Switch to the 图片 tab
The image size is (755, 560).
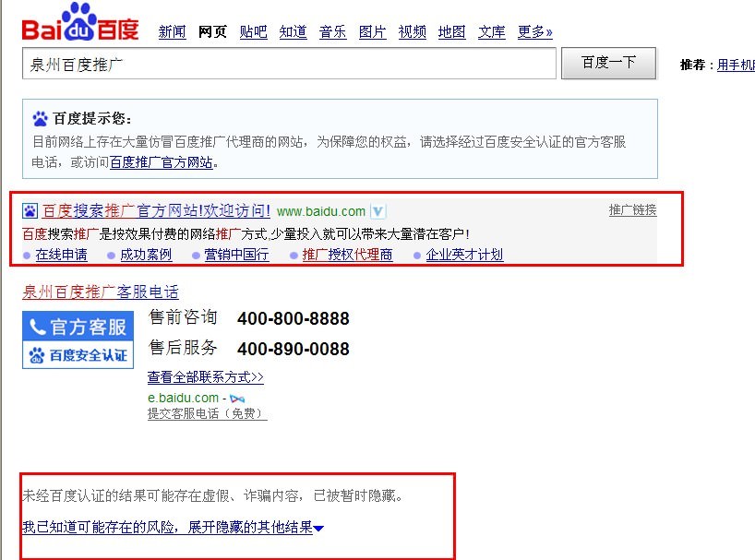point(372,32)
